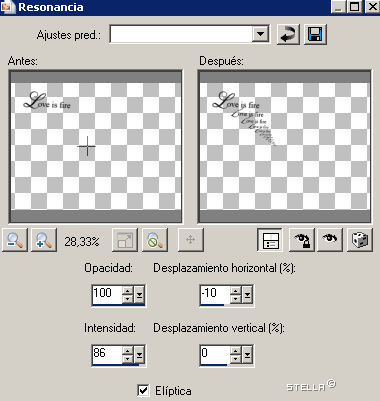Click the magnifier with green circle icon
Image resolution: width=380 pixels, height=401 pixels.
155,240
